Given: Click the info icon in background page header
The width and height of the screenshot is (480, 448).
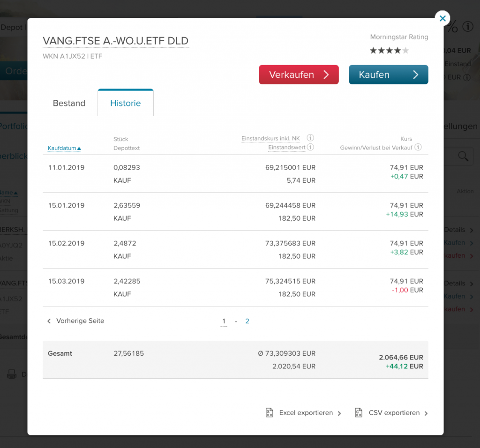Looking at the screenshot, I should click(x=468, y=27).
